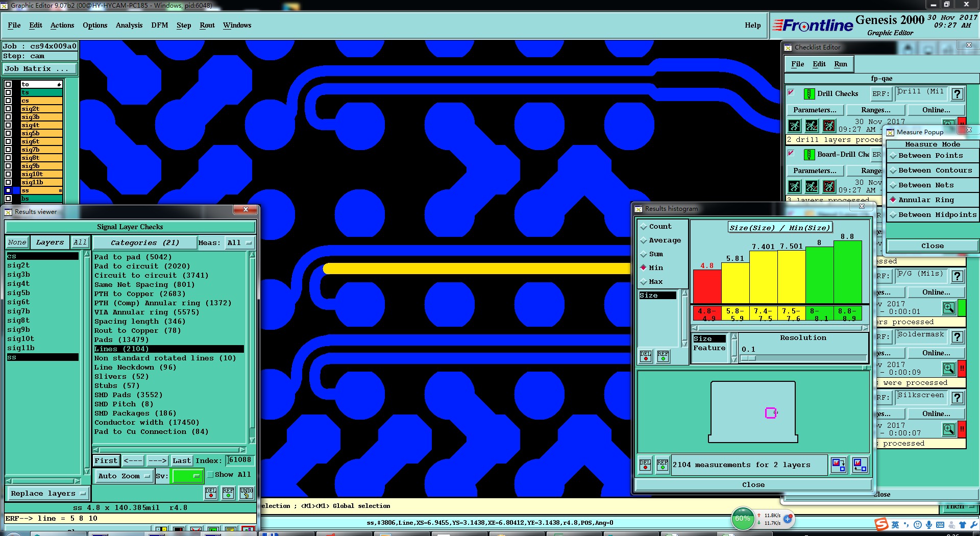This screenshot has height=536, width=980.
Task: Click results magnifier icon for P/G check
Action: click(949, 308)
